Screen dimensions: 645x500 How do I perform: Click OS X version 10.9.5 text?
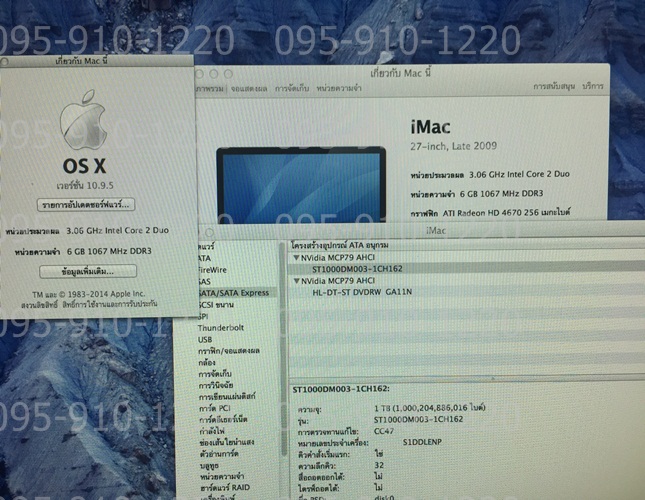click(85, 185)
